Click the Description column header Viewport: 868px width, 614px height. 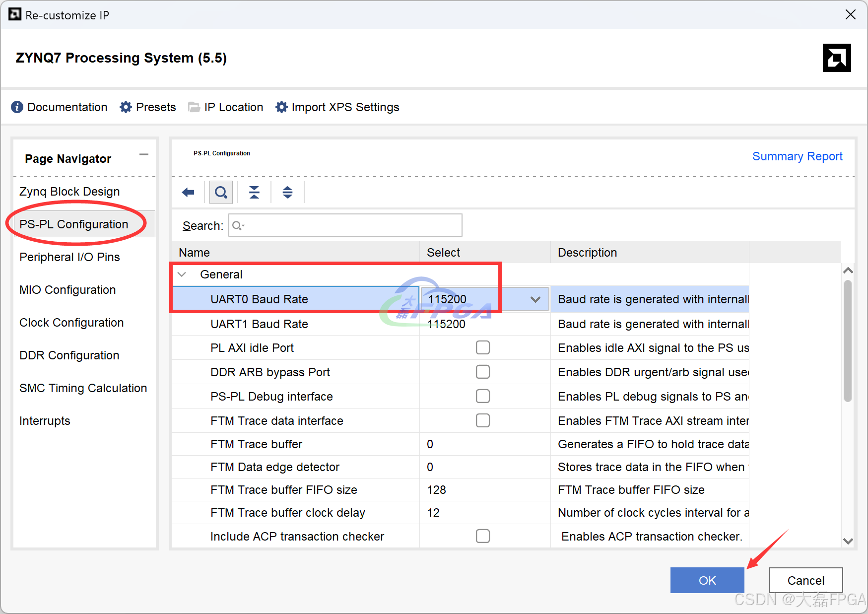[650, 253]
